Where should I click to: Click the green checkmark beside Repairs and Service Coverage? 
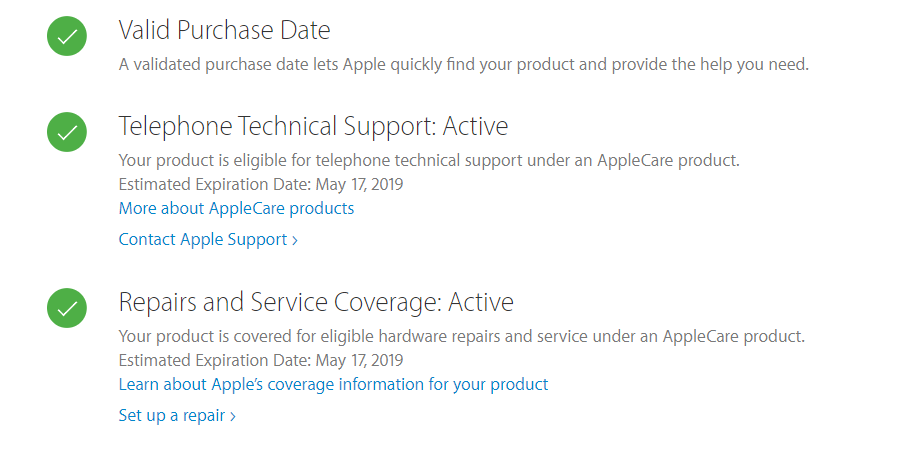[x=67, y=308]
